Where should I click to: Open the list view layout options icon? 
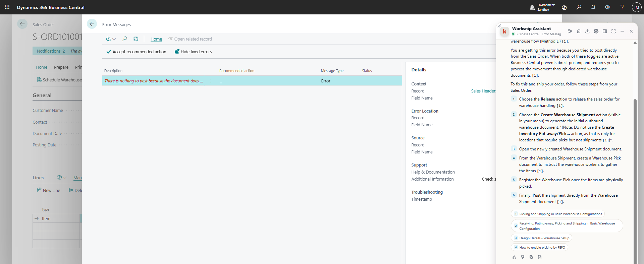[x=136, y=39]
